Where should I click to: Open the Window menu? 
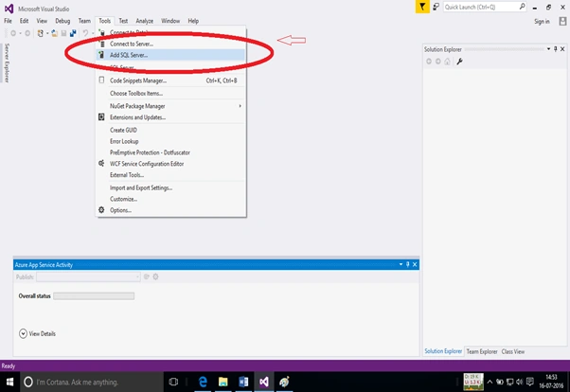(x=170, y=21)
